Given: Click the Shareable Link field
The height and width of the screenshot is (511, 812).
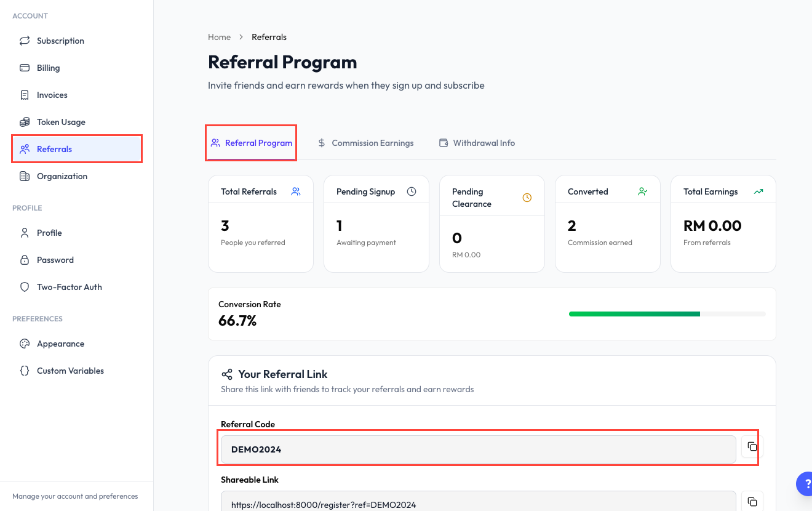Looking at the screenshot, I should 478,501.
